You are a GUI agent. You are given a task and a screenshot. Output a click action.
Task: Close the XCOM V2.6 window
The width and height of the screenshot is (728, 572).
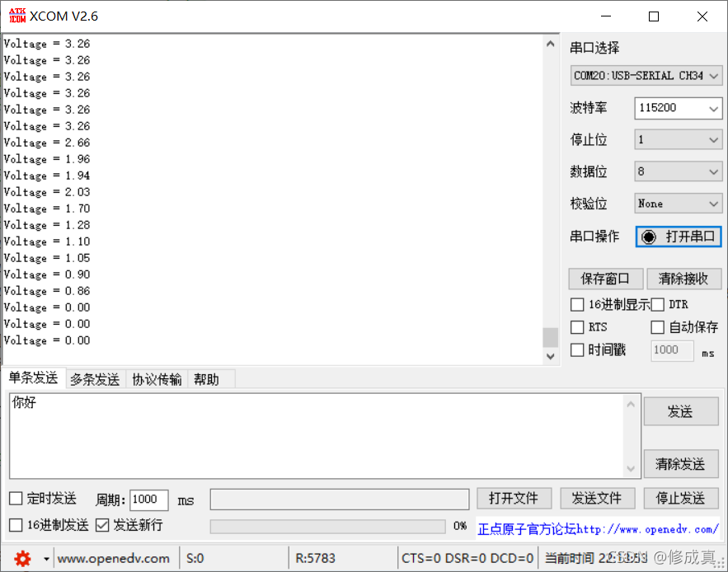click(702, 16)
